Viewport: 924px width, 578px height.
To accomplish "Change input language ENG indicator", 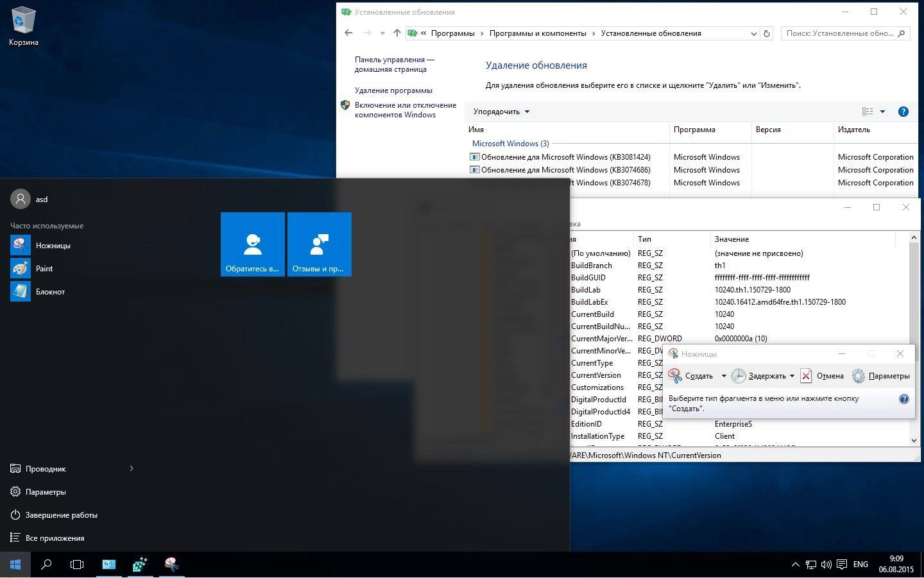I will (x=860, y=565).
